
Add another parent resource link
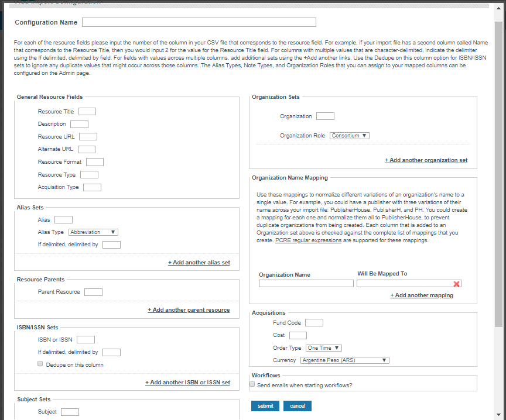tap(189, 310)
